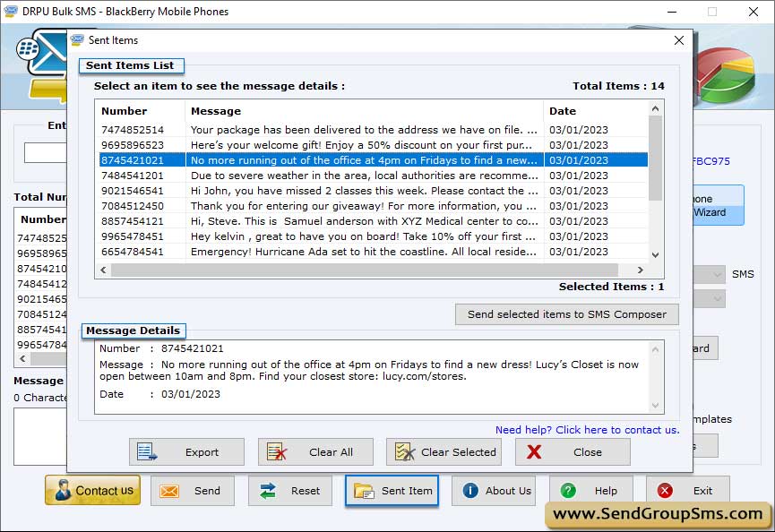Screen dimensions: 775x532
Task: Select highlighted row 8745421021
Action: coord(372,160)
